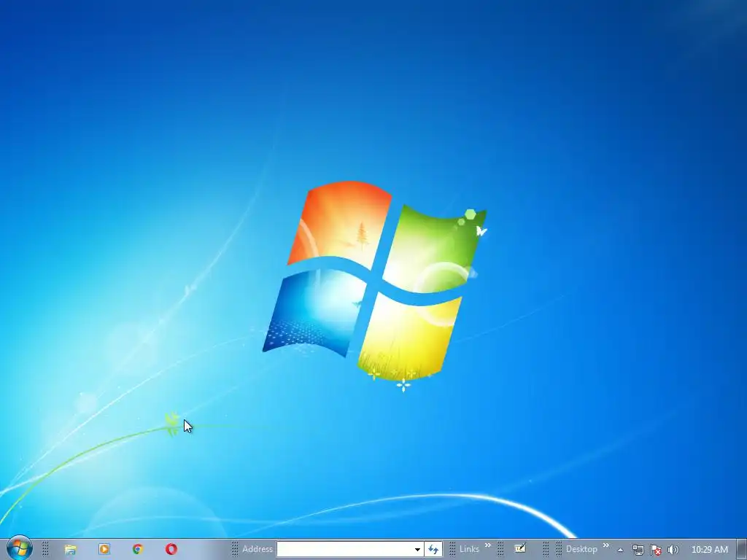This screenshot has height=560, width=747.
Task: Open the Action Center flag icon
Action: point(656,550)
